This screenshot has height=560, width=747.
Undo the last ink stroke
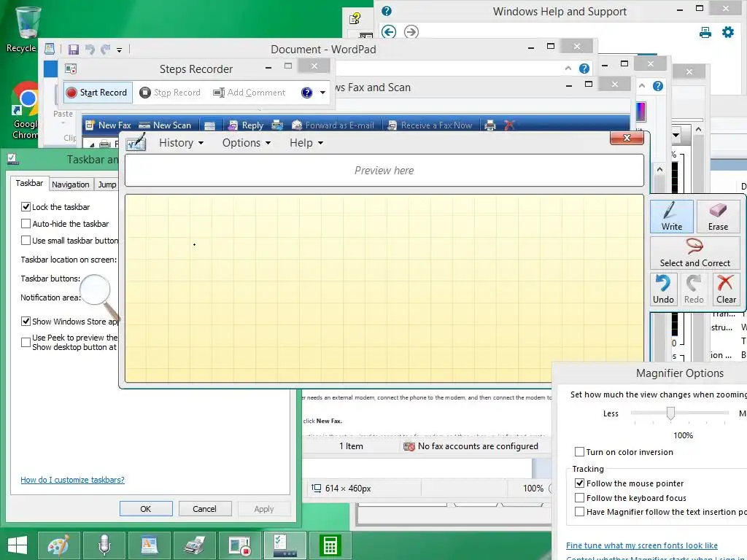coord(663,289)
